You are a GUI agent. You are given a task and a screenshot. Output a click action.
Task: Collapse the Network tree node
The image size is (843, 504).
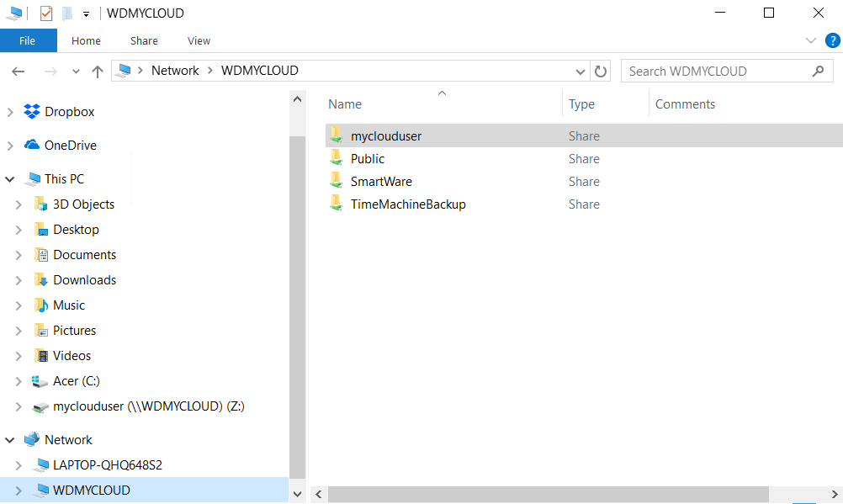8,439
